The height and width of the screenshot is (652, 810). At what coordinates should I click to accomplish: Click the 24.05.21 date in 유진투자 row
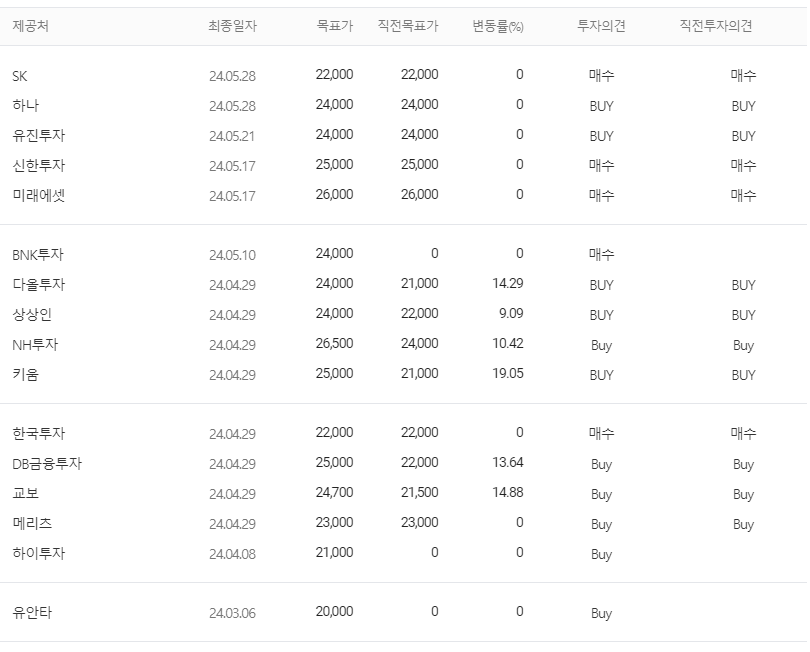(x=232, y=136)
